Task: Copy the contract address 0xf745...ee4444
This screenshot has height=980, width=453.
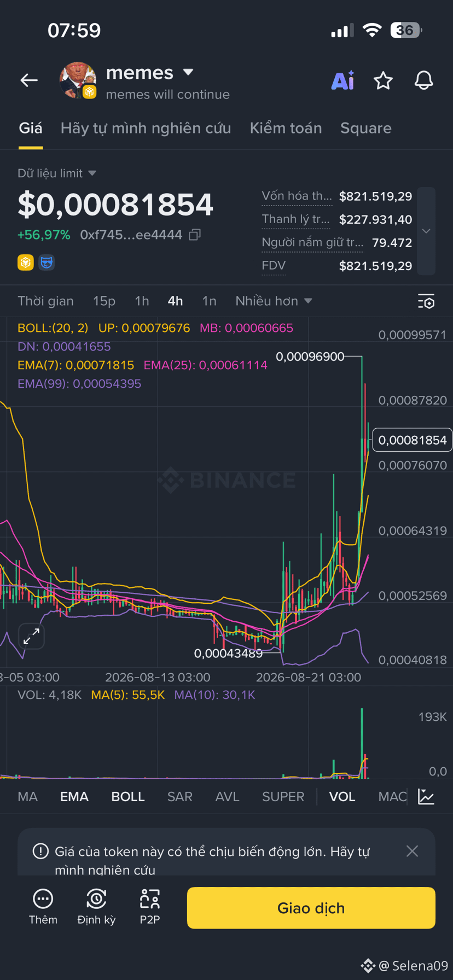Action: (x=195, y=235)
